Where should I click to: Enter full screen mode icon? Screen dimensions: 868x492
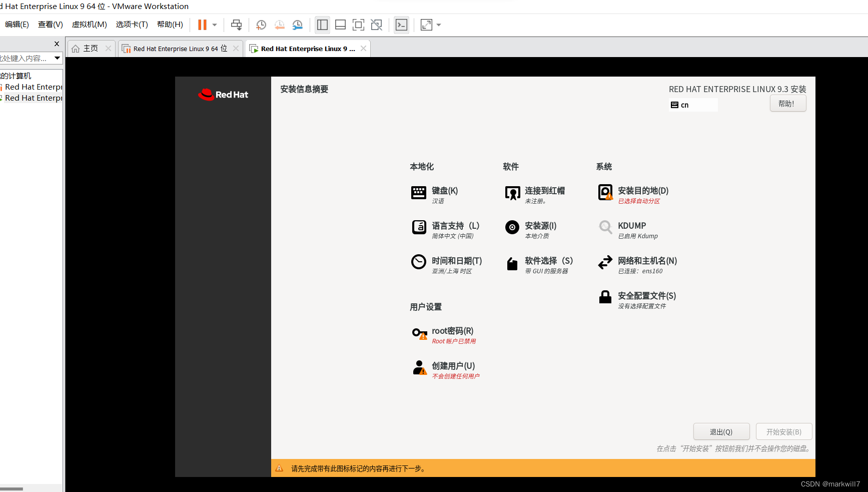pos(359,25)
